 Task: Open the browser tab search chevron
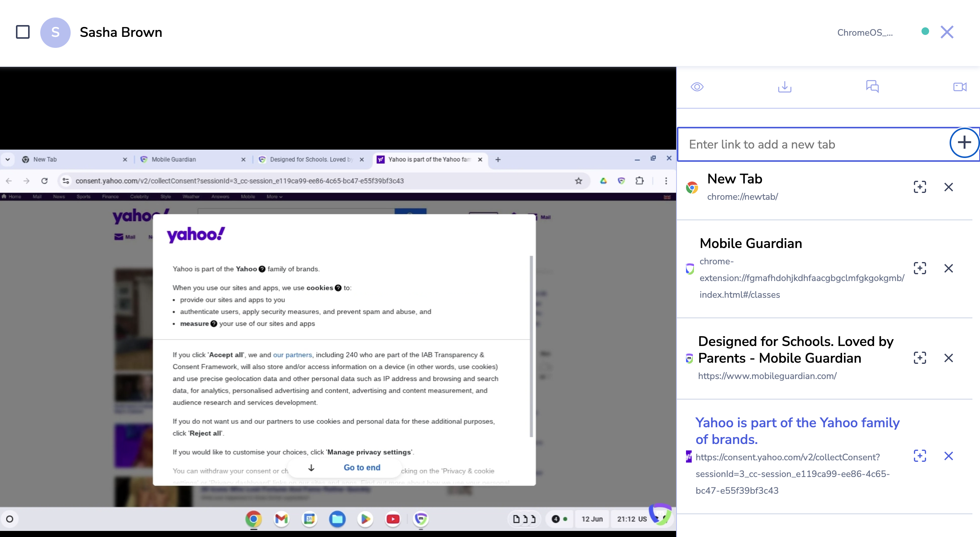click(8, 160)
